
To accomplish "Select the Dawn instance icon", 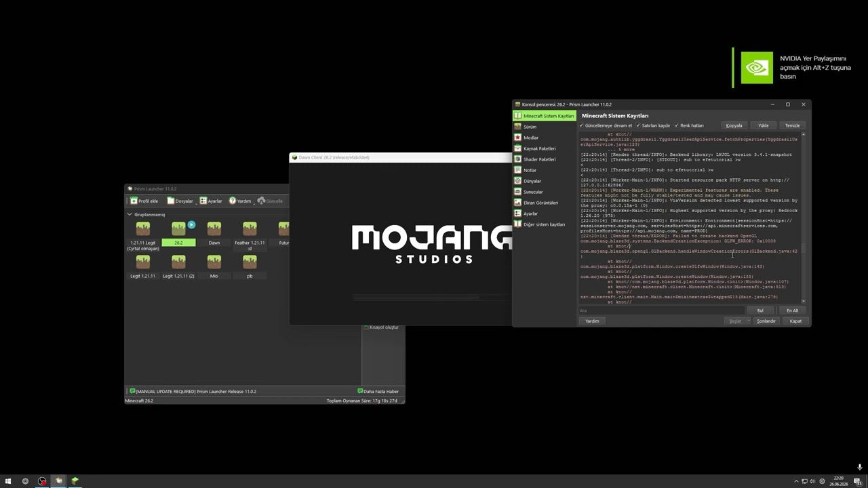I will (214, 229).
